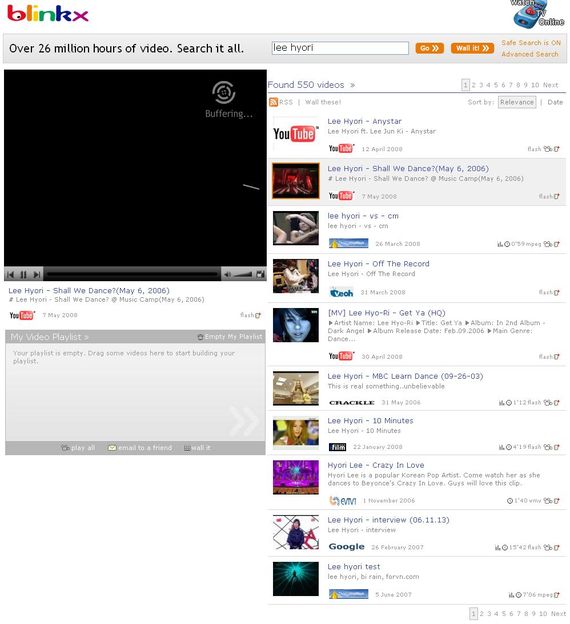
Task: Click the trash icon for Empty My Playlist
Action: point(201,337)
